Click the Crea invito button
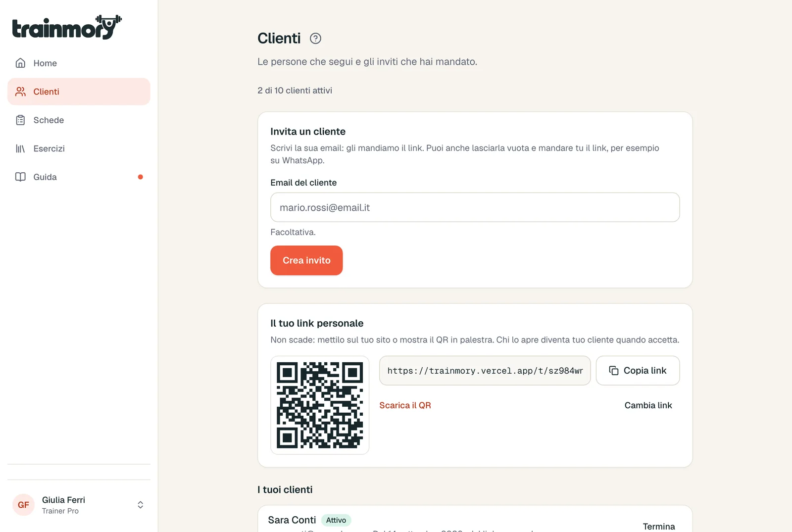792x532 pixels. tap(306, 260)
